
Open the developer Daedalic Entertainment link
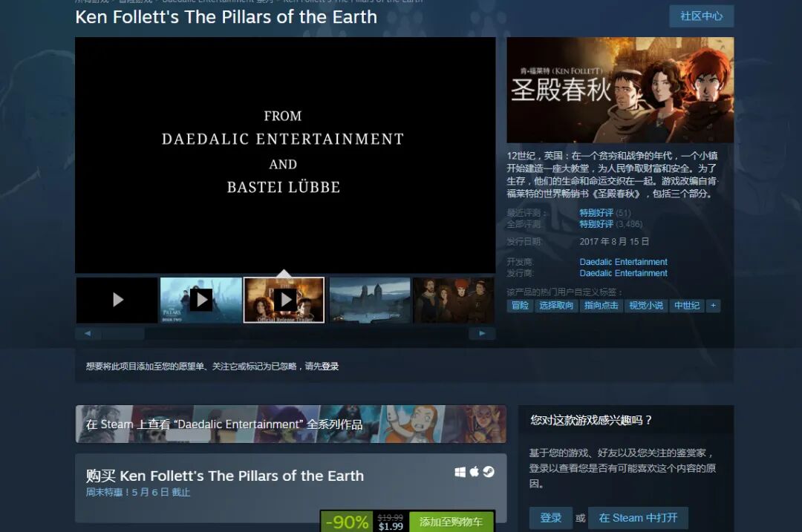(623, 262)
